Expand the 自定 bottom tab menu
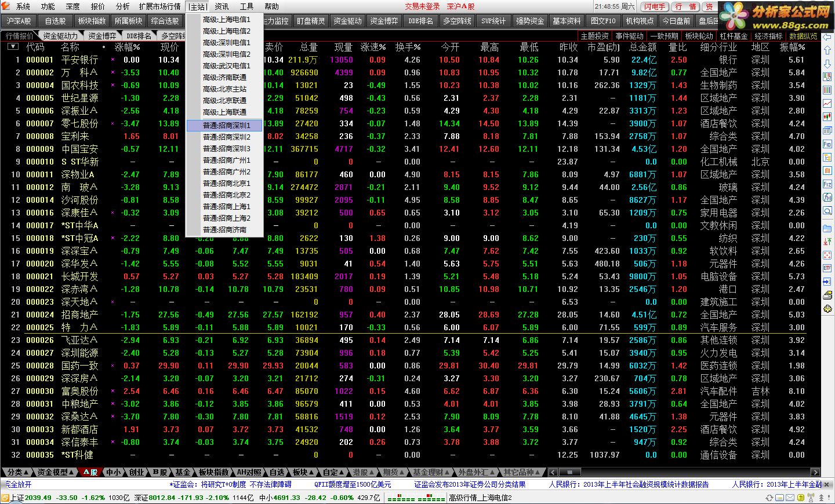This screenshot has width=835, height=504. coord(333,472)
